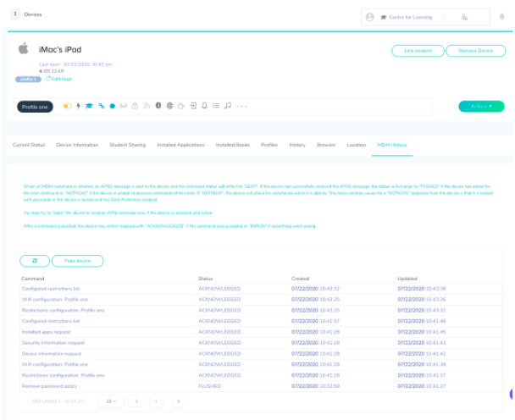Click the sign-in arrow door icon

193,105
